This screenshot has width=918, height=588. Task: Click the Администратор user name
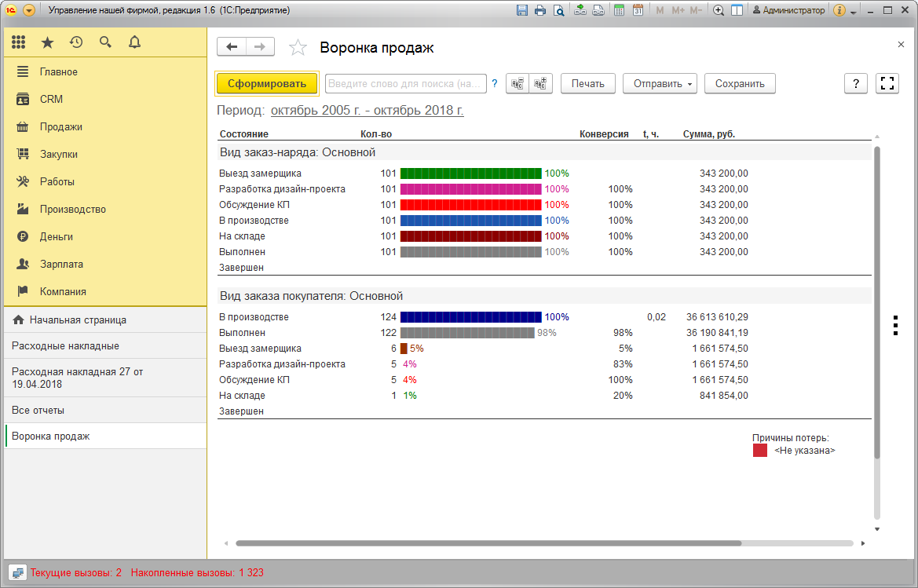(x=788, y=10)
